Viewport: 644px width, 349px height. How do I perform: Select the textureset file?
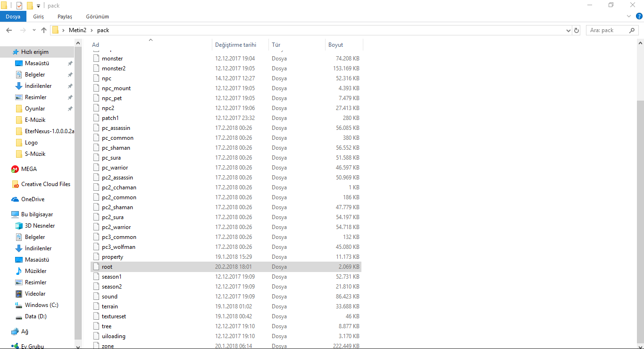tap(226, 316)
